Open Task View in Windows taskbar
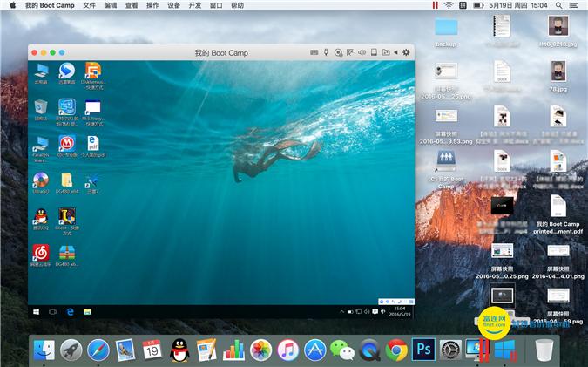This screenshot has height=367, width=588. point(53,311)
